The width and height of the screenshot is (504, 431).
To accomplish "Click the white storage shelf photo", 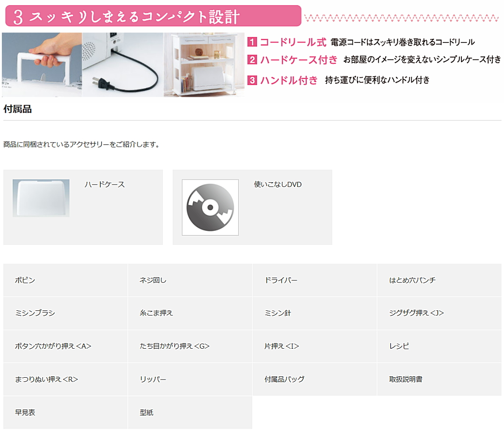I will coord(204,65).
